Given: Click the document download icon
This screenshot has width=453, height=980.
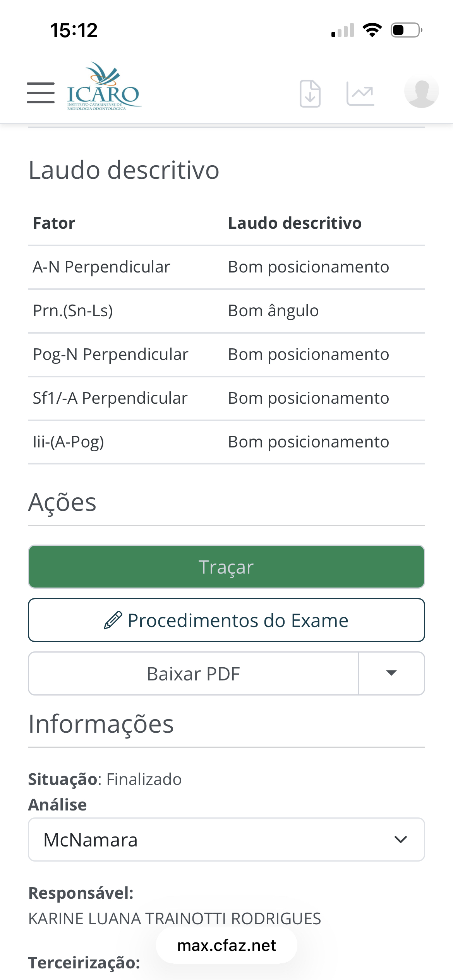Looking at the screenshot, I should pos(310,93).
